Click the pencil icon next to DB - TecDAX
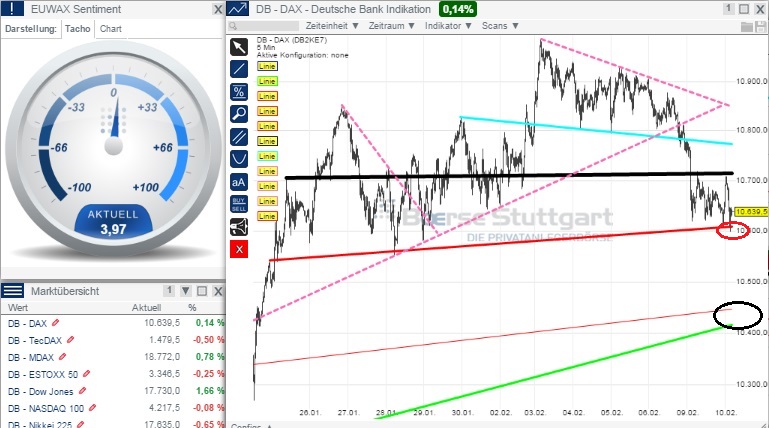 point(71,339)
